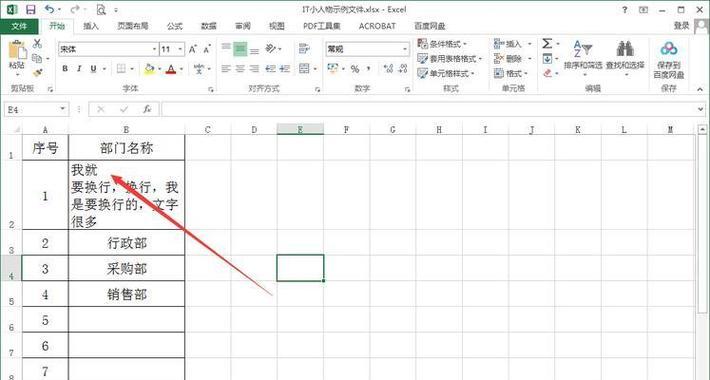
Task: Open number format dropdown (常规)
Action: tap(405, 49)
